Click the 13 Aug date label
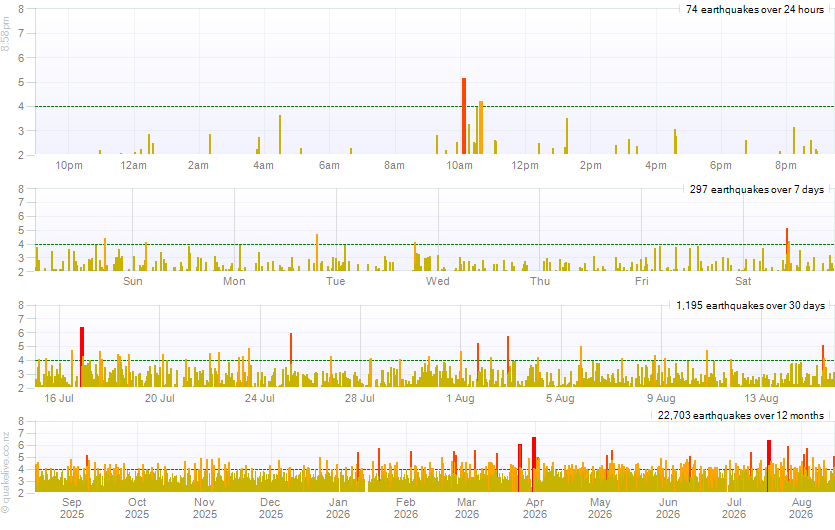The image size is (835, 530). [762, 398]
